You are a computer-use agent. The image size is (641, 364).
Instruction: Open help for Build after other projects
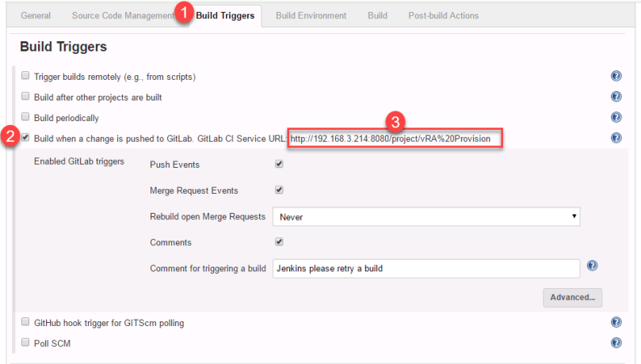point(616,97)
